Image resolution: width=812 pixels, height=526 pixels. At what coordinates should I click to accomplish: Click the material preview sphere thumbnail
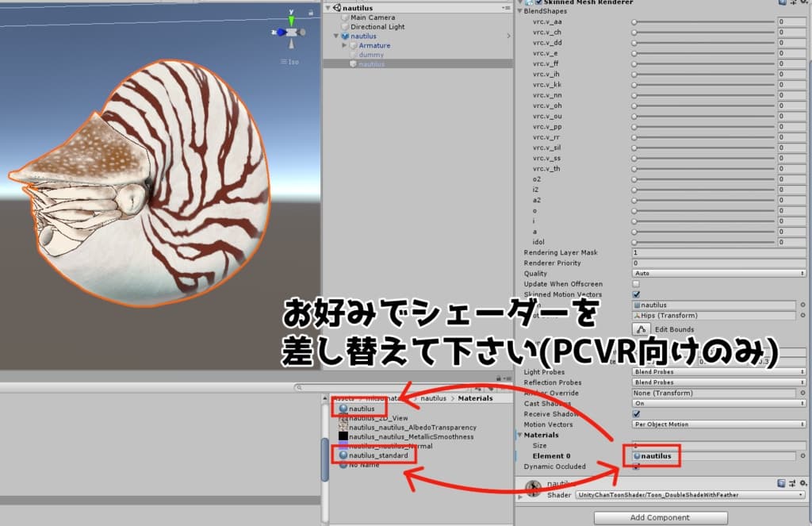click(x=533, y=488)
